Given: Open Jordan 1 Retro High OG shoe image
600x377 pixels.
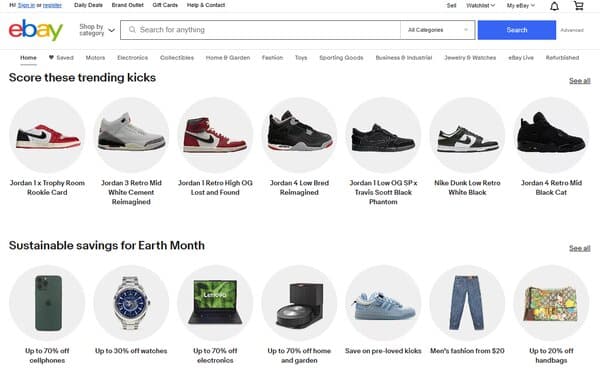Looking at the screenshot, I should click(x=215, y=135).
